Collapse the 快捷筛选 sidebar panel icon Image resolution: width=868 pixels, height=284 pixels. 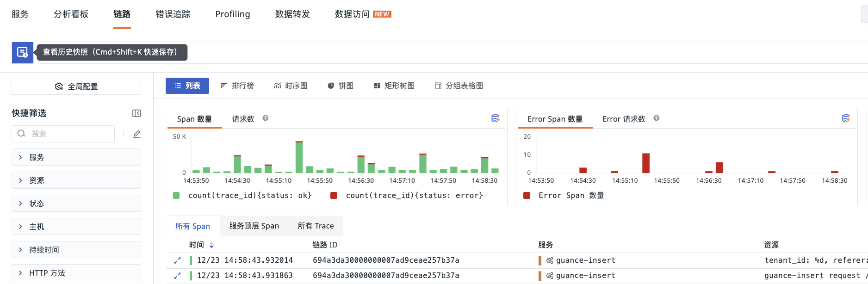pyautogui.click(x=136, y=113)
